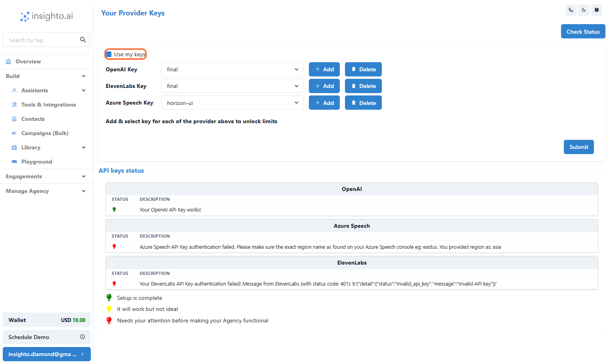Click the insighto.ai logo

tap(47, 16)
